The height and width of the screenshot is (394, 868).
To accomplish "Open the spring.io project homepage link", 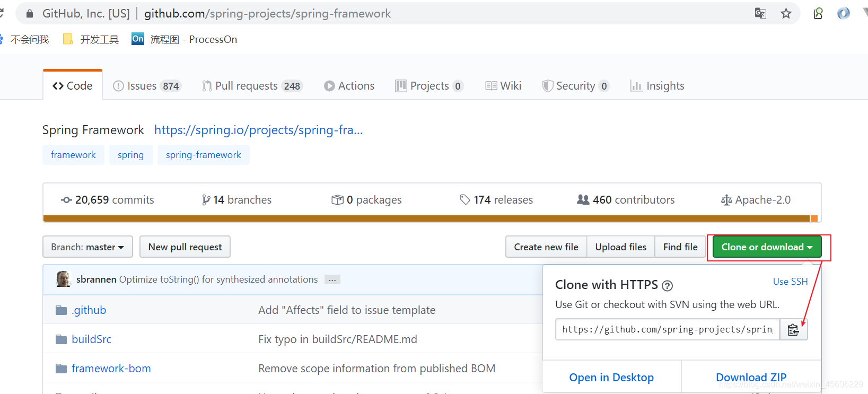I will pos(259,130).
